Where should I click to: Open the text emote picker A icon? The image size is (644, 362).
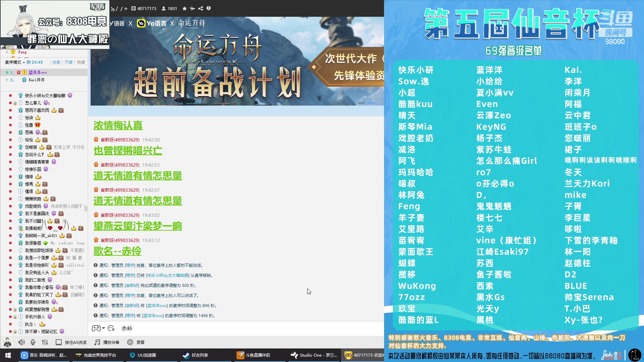coord(111,329)
